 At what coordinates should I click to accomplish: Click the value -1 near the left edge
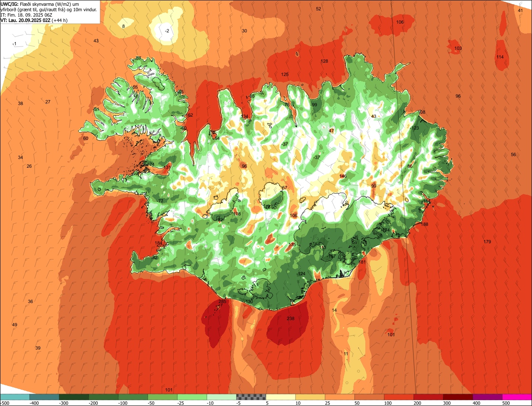15,44
